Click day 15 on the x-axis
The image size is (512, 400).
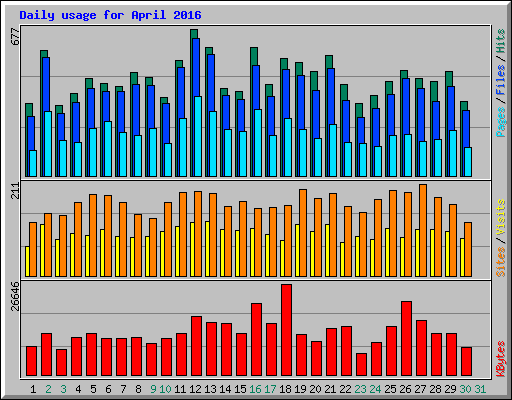click(240, 389)
